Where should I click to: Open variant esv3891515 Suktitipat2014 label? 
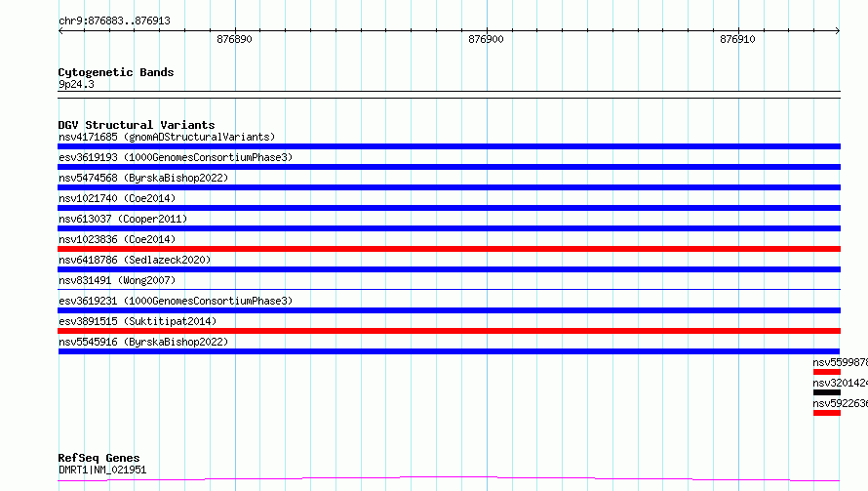(138, 321)
